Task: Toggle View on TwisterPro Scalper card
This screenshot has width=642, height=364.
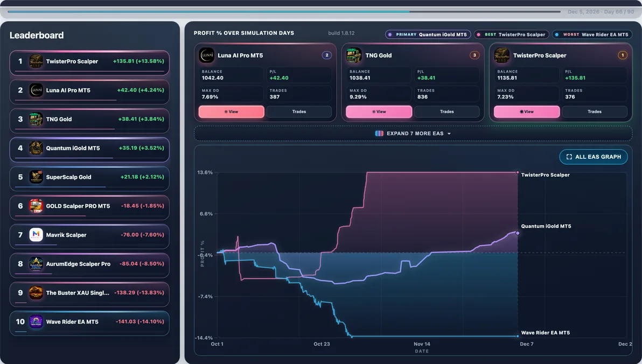Action: coord(527,112)
